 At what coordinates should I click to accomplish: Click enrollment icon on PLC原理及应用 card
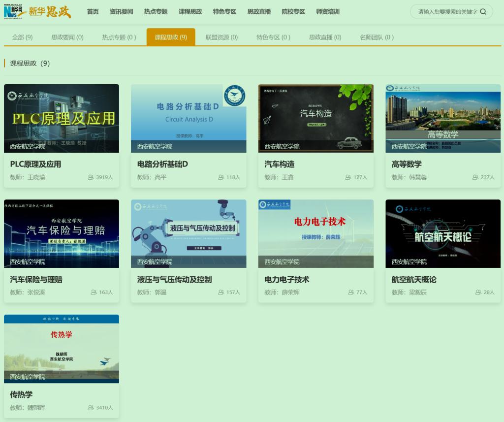pos(91,177)
